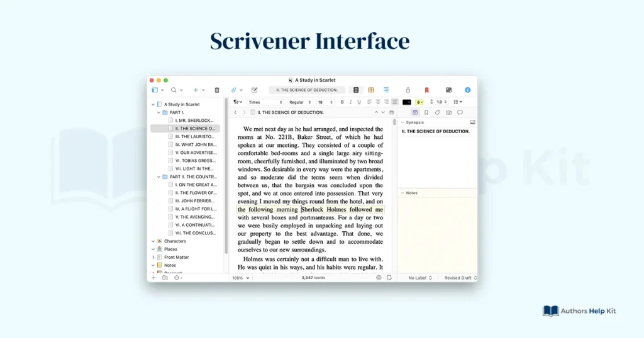
Task: Justify text alignment
Action: tap(395, 102)
